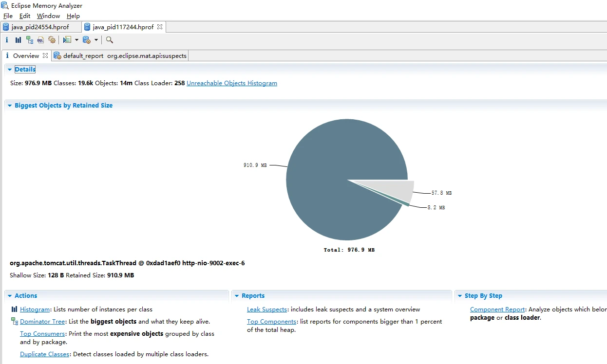Open the Histogram toolbar icon
The width and height of the screenshot is (607, 364).
[x=18, y=40]
